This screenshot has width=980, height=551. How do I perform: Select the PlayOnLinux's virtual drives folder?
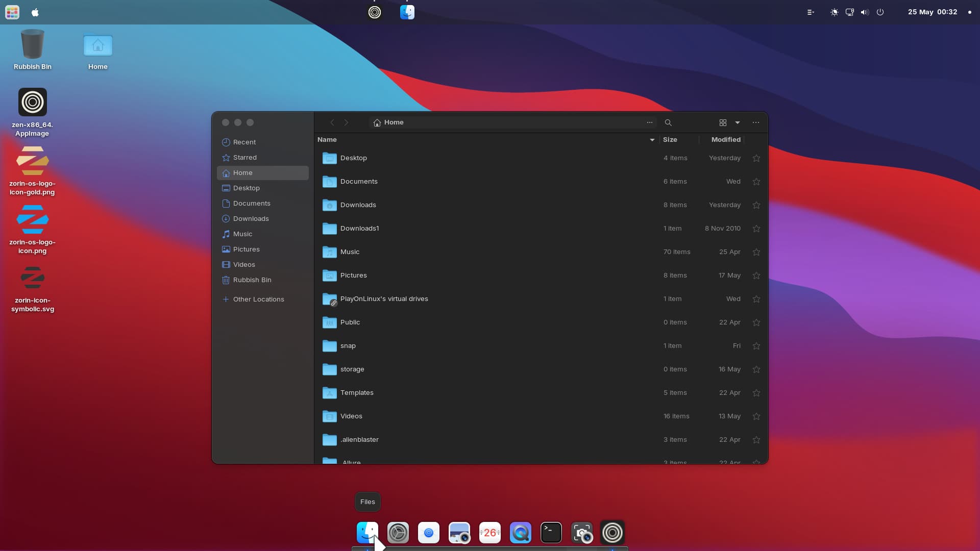pyautogui.click(x=541, y=299)
